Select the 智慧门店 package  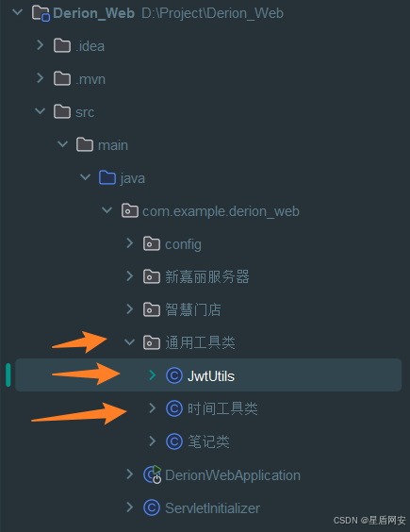192,309
